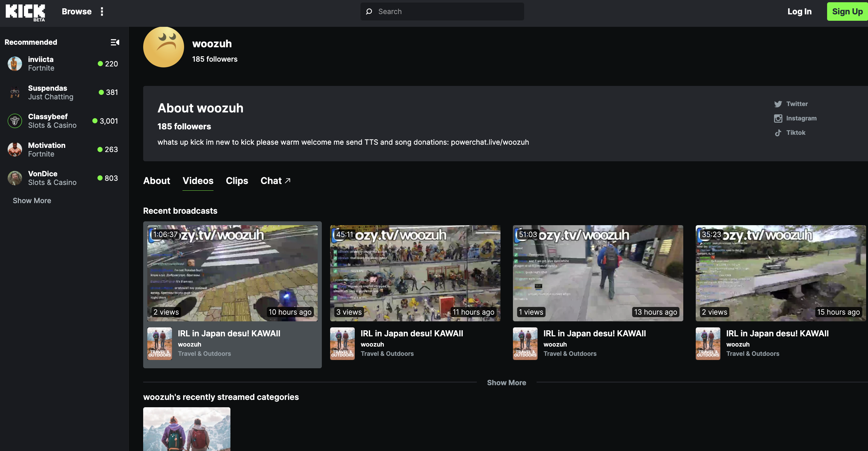Click the Log In button
This screenshot has width=868, height=451.
(799, 12)
